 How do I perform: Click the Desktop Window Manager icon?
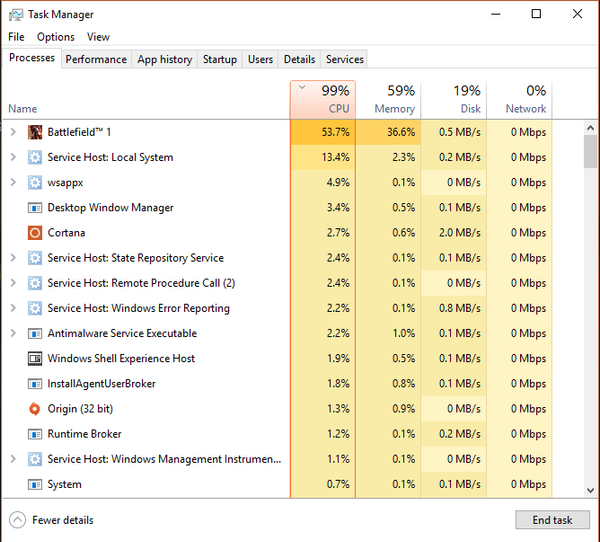point(35,208)
